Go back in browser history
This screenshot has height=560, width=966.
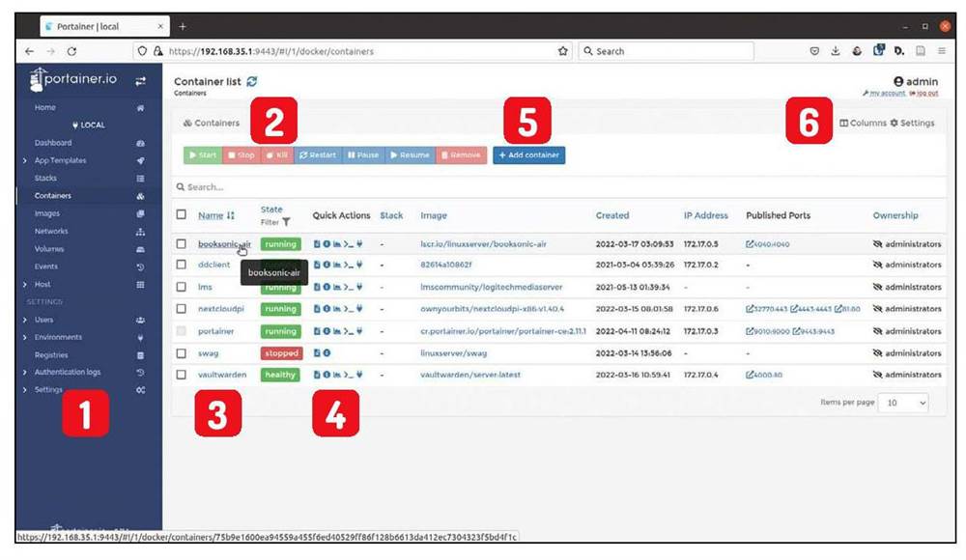click(30, 51)
